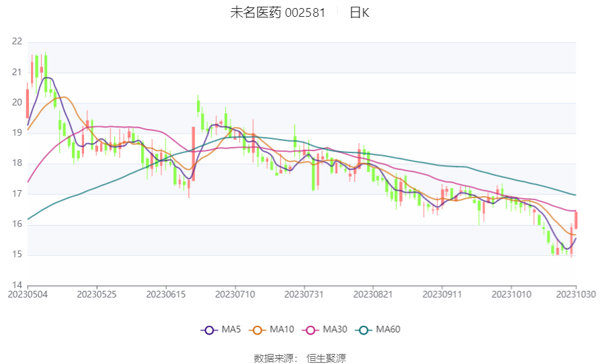The height and width of the screenshot is (364, 600).
Task: Toggle the MA5 legend marker circle
Action: (209, 330)
